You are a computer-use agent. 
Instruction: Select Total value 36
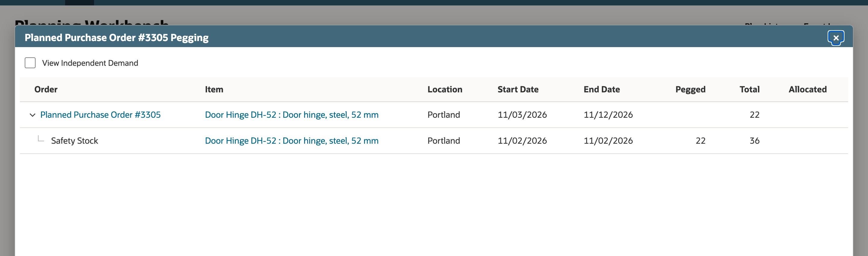point(754,141)
